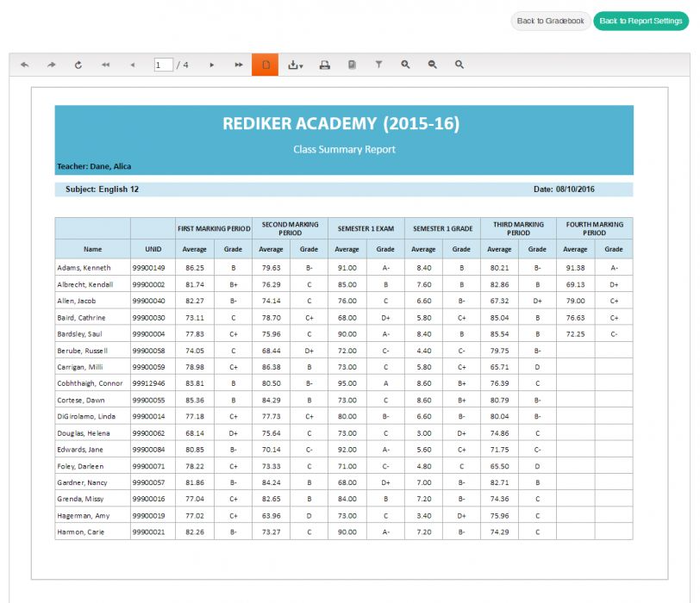Image resolution: width=700 pixels, height=603 pixels.
Task: Select the Edwards, Jane name cell
Action: coord(93,450)
